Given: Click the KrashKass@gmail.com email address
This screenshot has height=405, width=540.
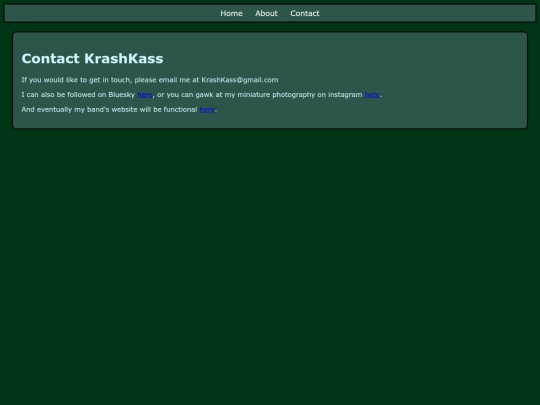Looking at the screenshot, I should pyautogui.click(x=240, y=80).
